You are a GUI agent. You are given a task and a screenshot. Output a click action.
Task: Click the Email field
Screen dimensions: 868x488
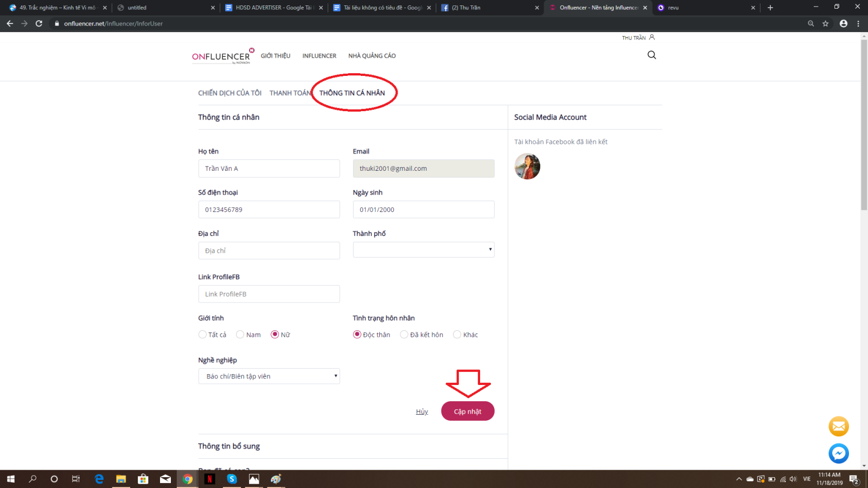pyautogui.click(x=424, y=169)
